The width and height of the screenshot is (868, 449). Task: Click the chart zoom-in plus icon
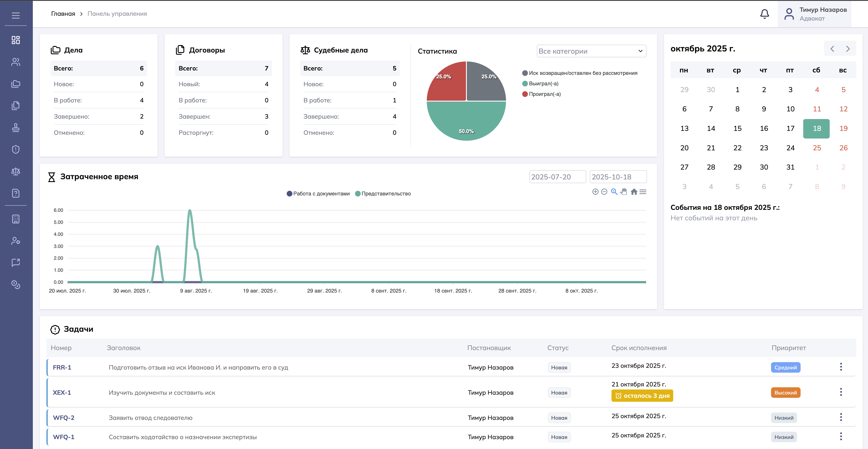[595, 192]
